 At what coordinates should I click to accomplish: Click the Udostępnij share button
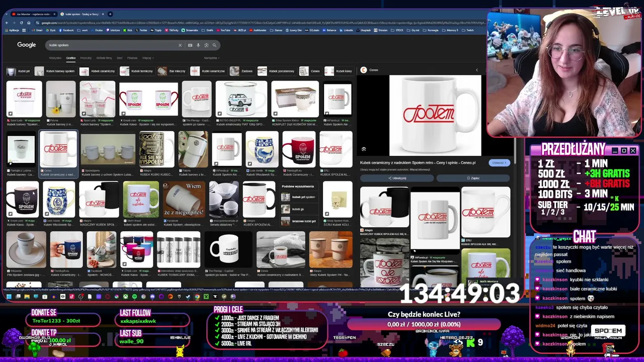pos(397,178)
